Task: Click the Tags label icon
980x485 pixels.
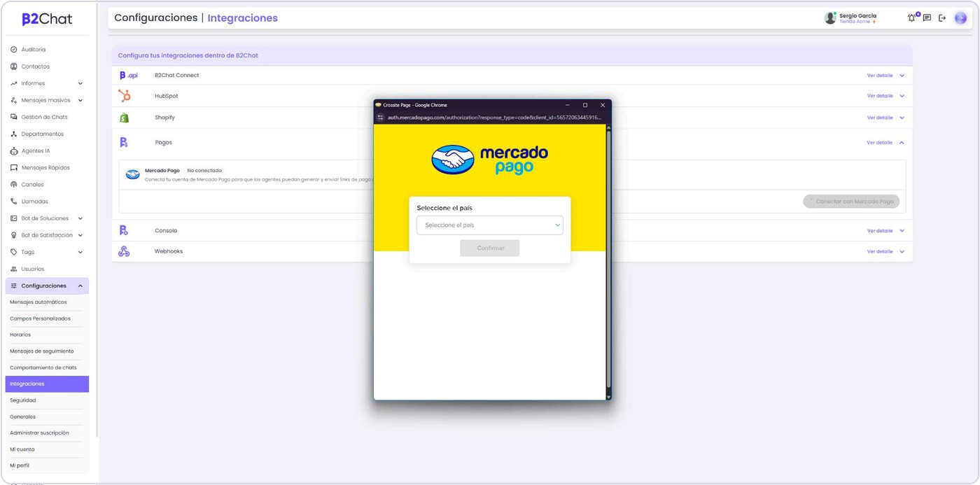Action: click(x=14, y=252)
